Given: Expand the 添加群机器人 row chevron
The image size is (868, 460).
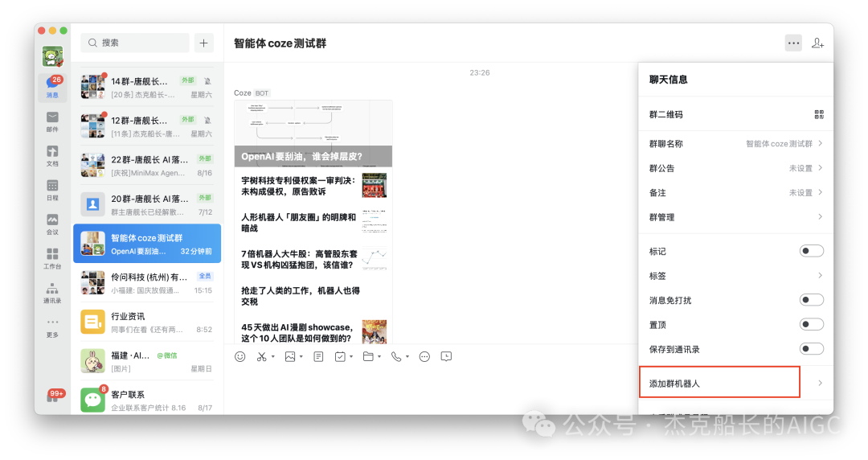Looking at the screenshot, I should (820, 383).
